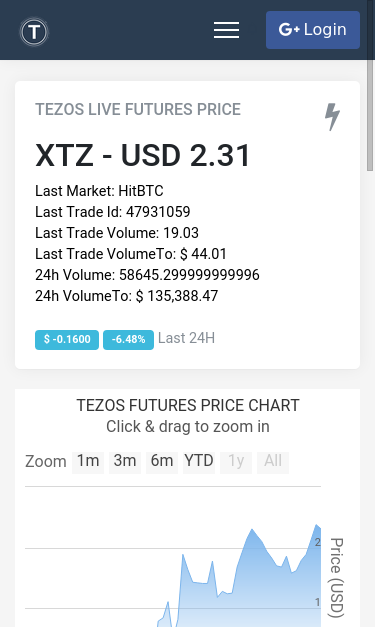Click the Last Market: HitBTC line
The height and width of the screenshot is (627, 375).
coord(99,191)
